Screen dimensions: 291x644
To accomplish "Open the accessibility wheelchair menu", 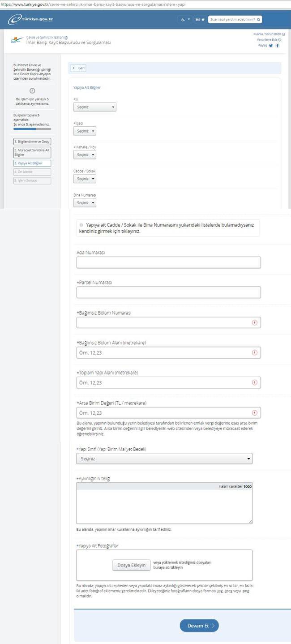I will (184, 20).
